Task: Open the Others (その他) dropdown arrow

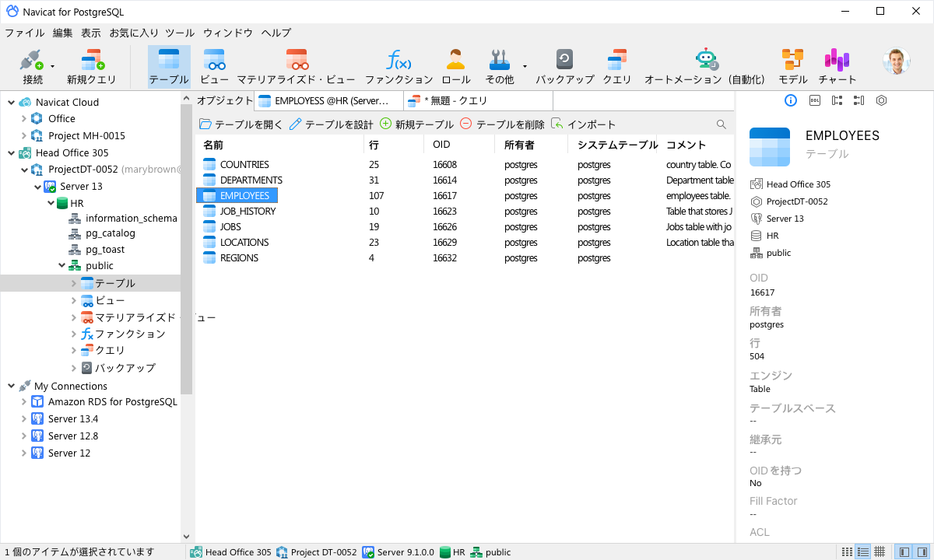Action: point(525,67)
